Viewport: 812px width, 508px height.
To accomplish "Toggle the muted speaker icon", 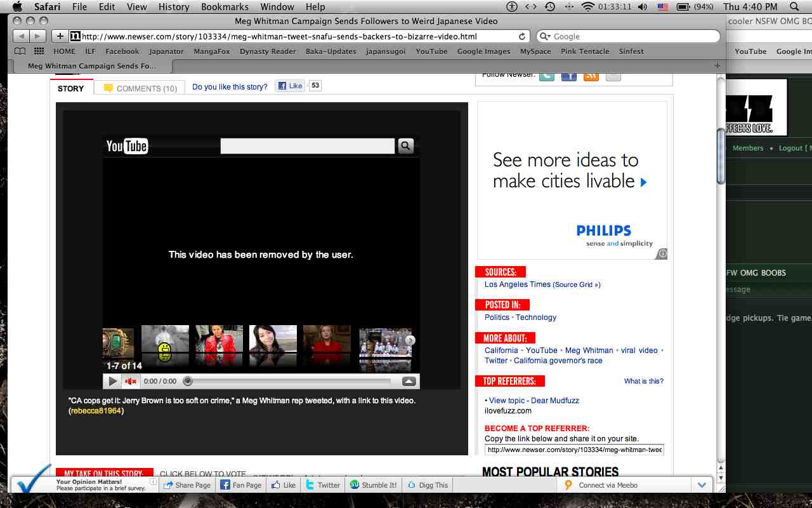I will coord(131,381).
